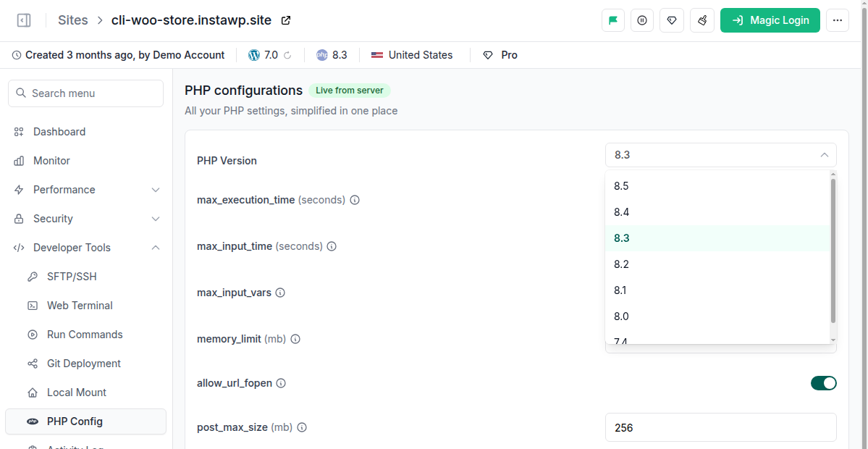868x449 pixels.
Task: Click the cli-woo-store.instawp.site title
Action: coord(192,20)
